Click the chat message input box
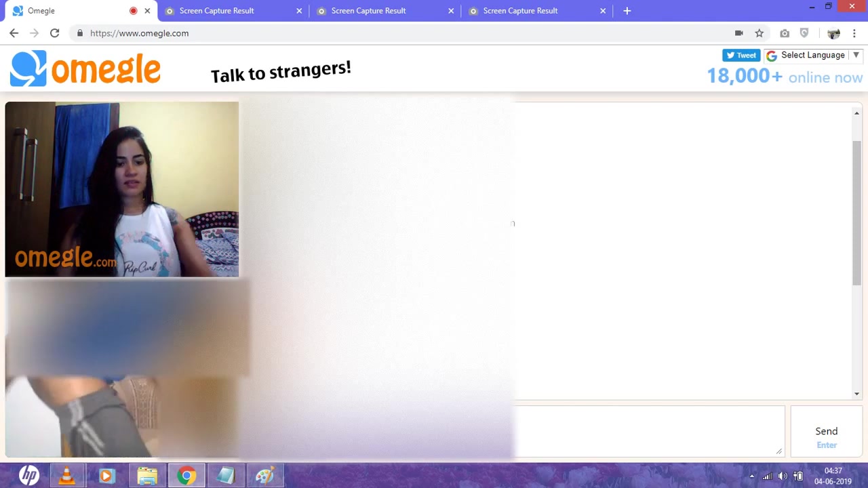The image size is (868, 488). 648,431
